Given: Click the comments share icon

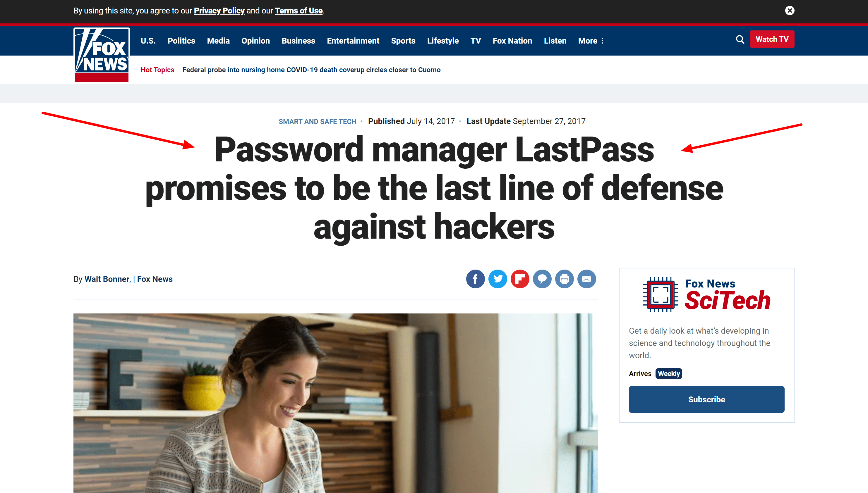Looking at the screenshot, I should click(x=541, y=279).
